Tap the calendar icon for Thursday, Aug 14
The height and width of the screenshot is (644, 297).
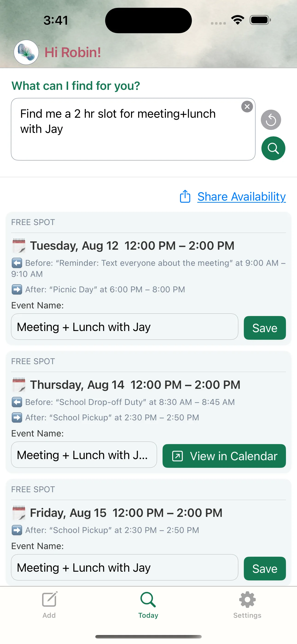[x=19, y=385]
